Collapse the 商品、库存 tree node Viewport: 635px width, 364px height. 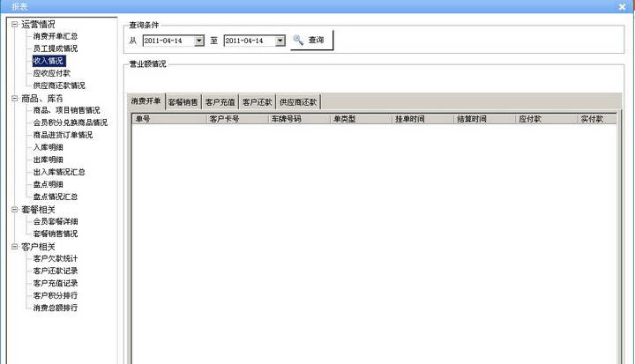coord(14,99)
